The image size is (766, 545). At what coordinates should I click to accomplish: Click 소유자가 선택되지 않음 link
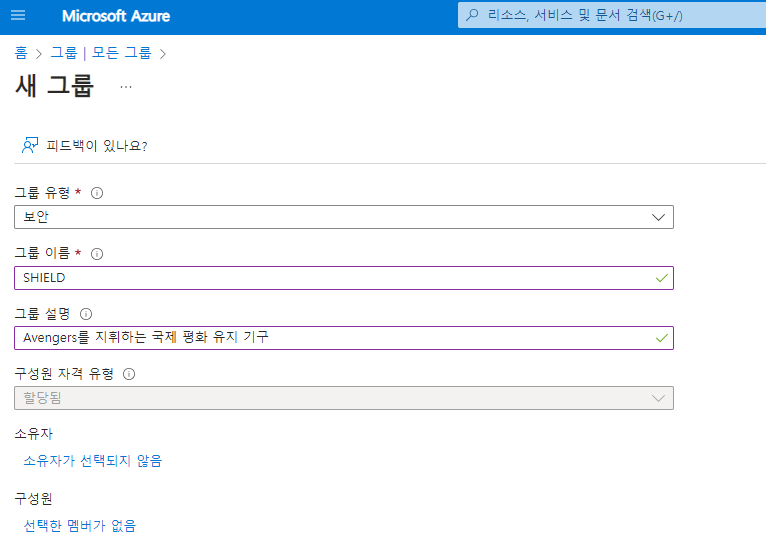tap(93, 461)
